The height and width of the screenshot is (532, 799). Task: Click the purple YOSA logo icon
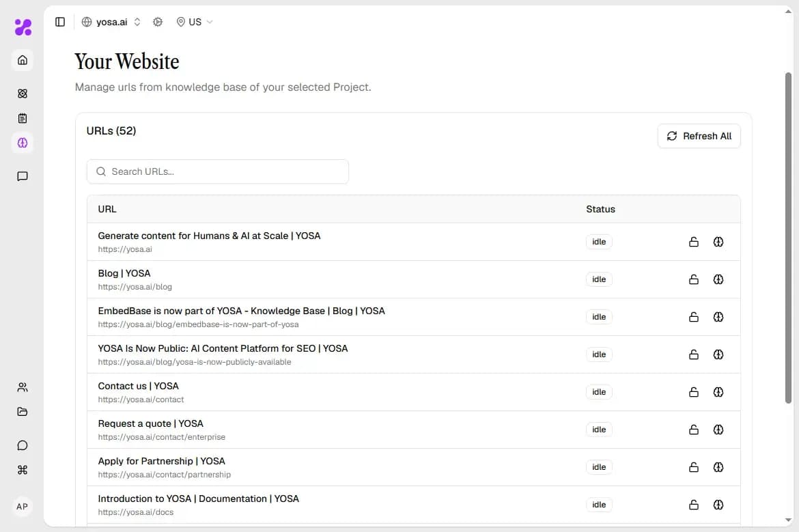[23, 27]
